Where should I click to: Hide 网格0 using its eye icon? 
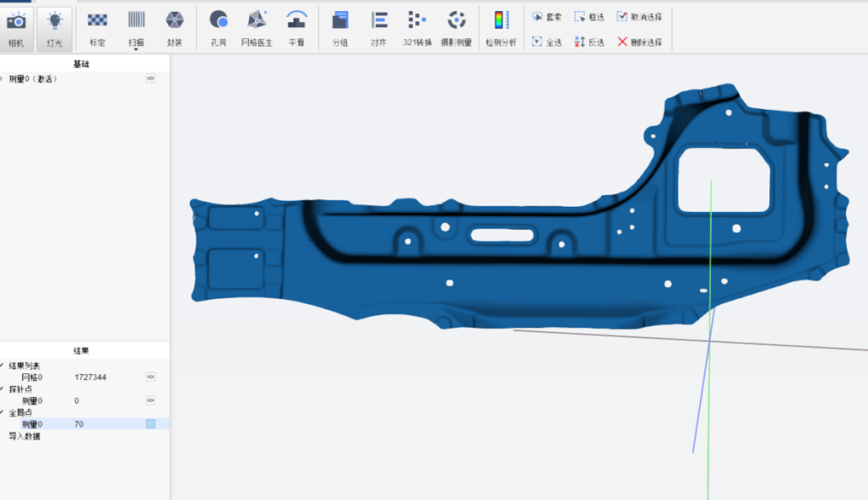coord(150,377)
